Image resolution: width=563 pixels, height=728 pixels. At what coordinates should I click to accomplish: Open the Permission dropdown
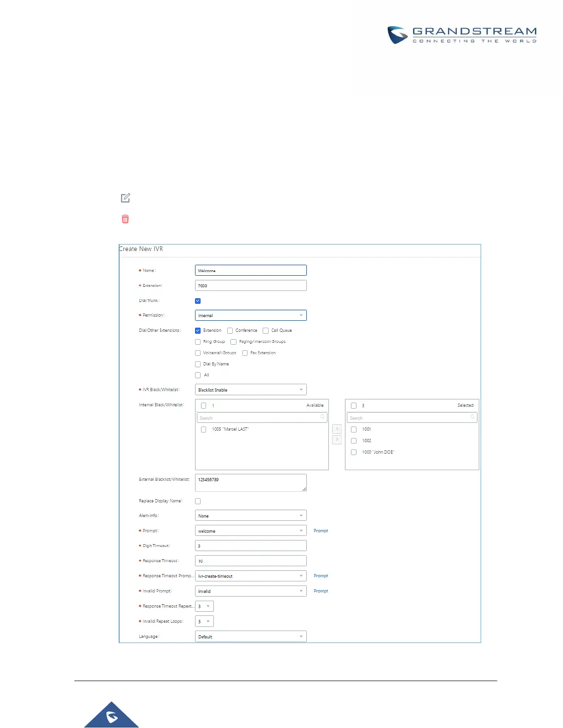(251, 315)
